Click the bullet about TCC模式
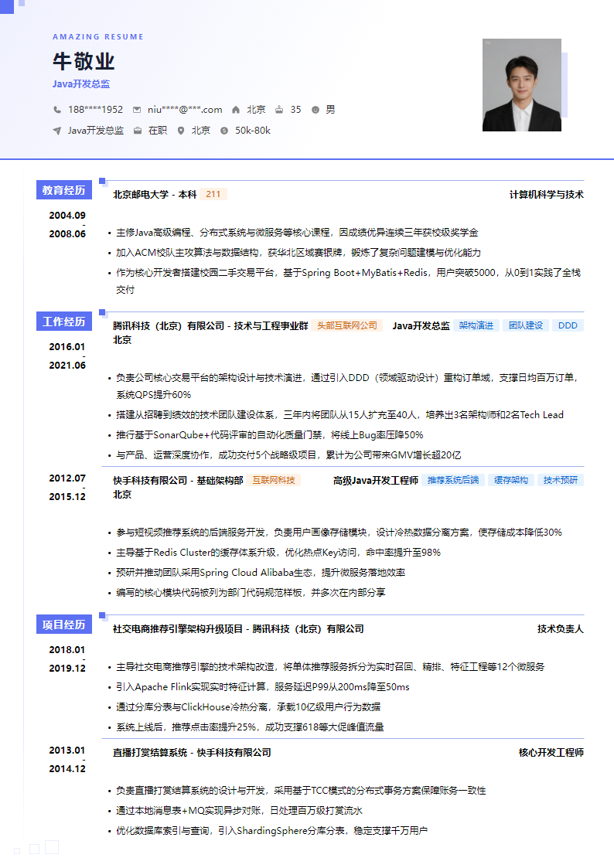614x868 pixels. 301,791
